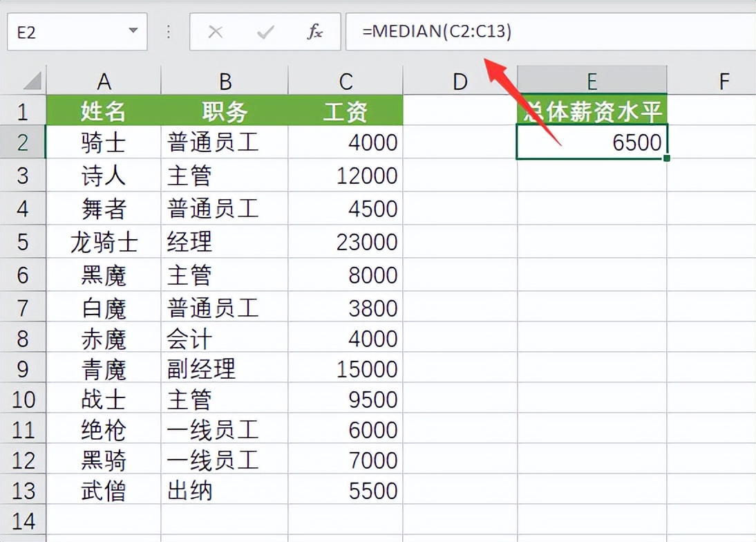756x542 pixels.
Task: Select the 6500 result in E2
Action: [x=592, y=142]
